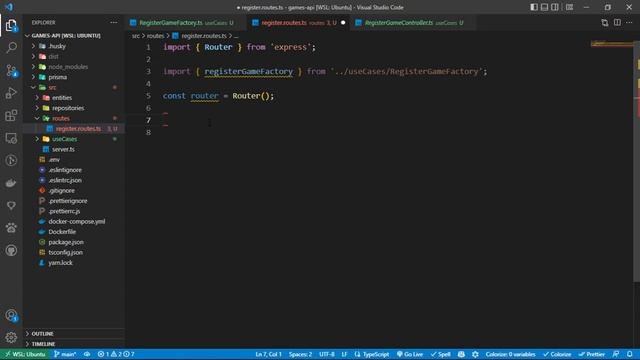
Task: Click Colorize: 0 variables in status bar
Action: (510, 354)
